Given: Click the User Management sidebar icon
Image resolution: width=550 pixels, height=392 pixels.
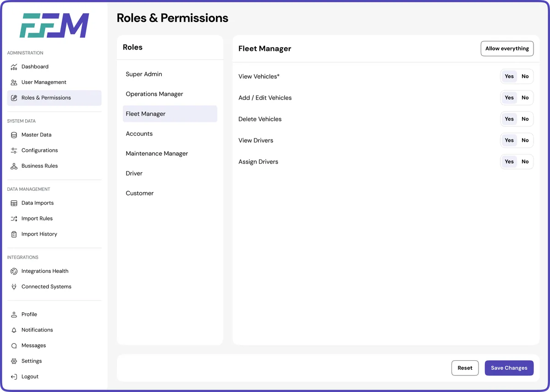Looking at the screenshot, I should [x=13, y=82].
